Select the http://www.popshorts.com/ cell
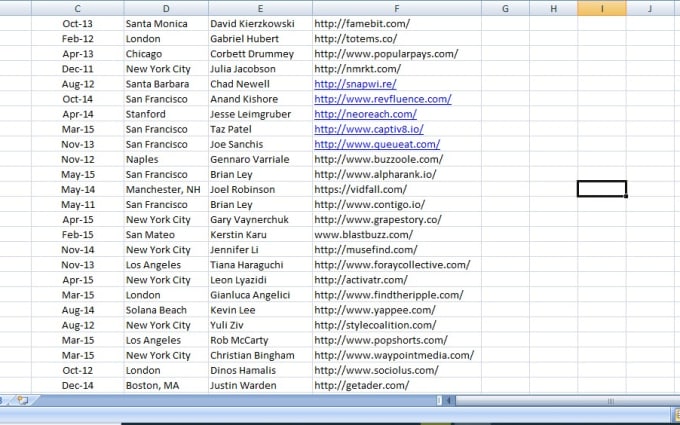This screenshot has width=680, height=425. pos(397,340)
